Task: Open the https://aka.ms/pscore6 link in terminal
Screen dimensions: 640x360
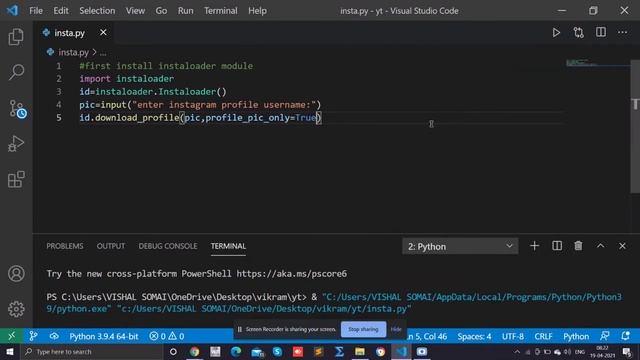Action: [x=291, y=273]
